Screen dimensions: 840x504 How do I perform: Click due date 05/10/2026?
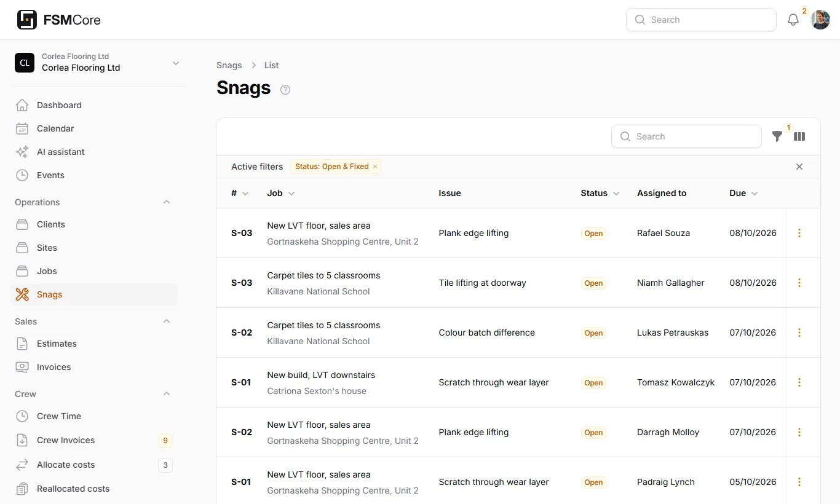[753, 482]
